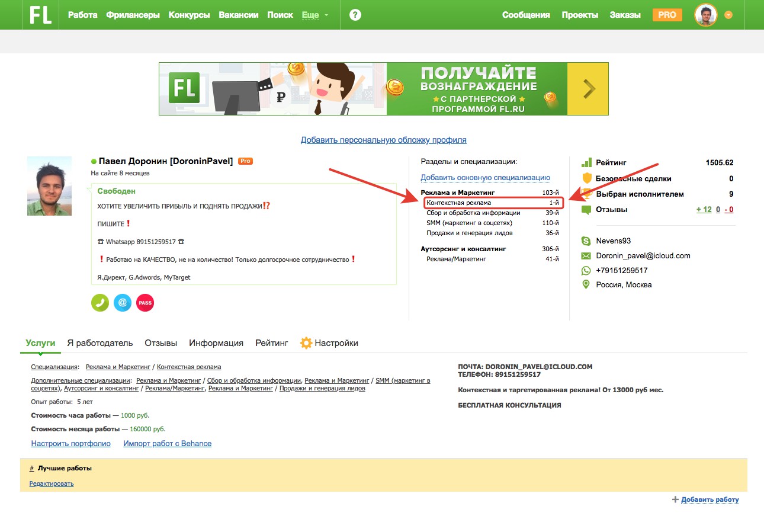Click Импорт работ с Behance link
The height and width of the screenshot is (532, 764).
click(x=168, y=444)
